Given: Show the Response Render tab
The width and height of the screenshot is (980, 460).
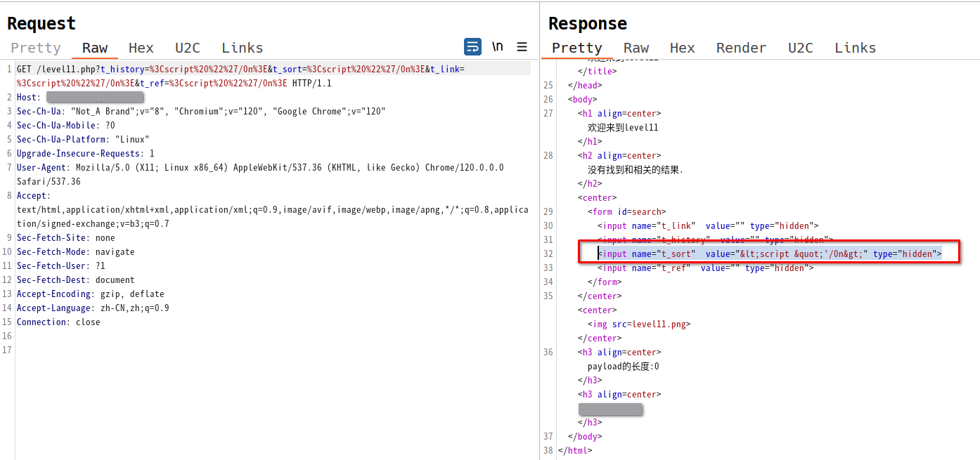Looking at the screenshot, I should pyautogui.click(x=741, y=48).
